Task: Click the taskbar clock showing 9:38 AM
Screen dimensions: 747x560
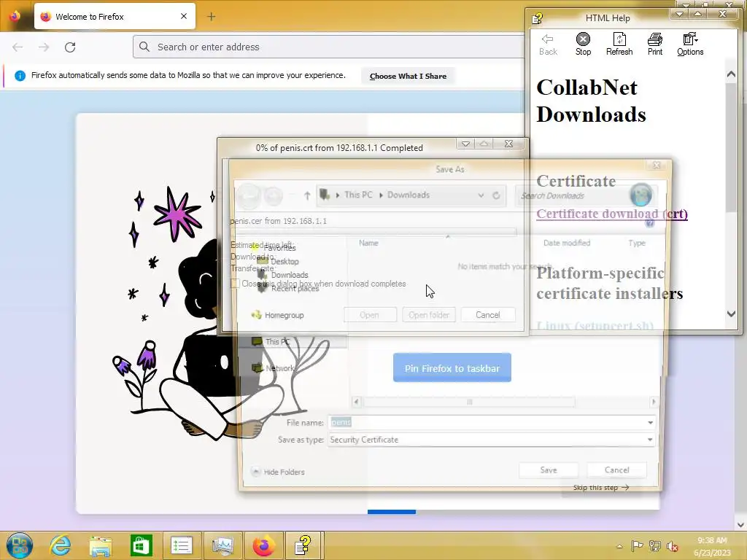Action: (x=712, y=546)
